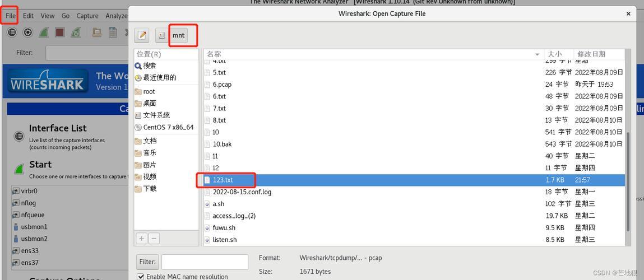Open a capture file toolbar icon
The image size is (644, 280).
[96, 32]
